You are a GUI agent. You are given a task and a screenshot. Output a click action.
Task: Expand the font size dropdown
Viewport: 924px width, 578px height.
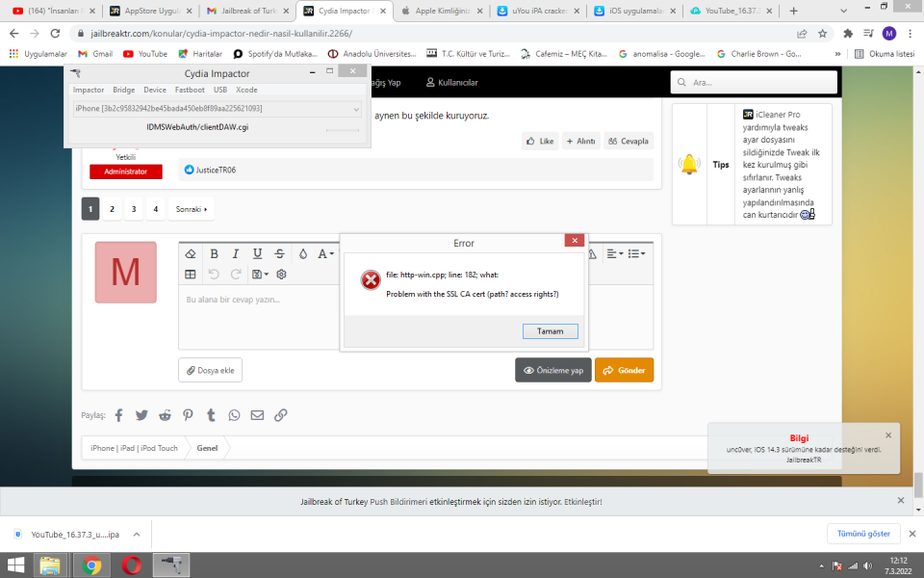pyautogui.click(x=327, y=254)
